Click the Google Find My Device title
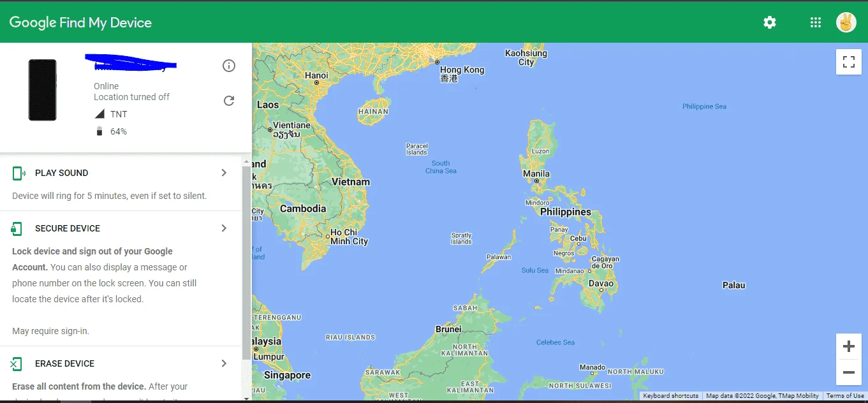 pyautogui.click(x=80, y=22)
